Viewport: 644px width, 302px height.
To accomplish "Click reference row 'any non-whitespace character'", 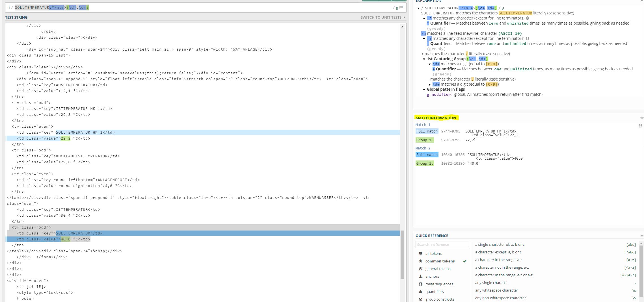I will point(556,298).
